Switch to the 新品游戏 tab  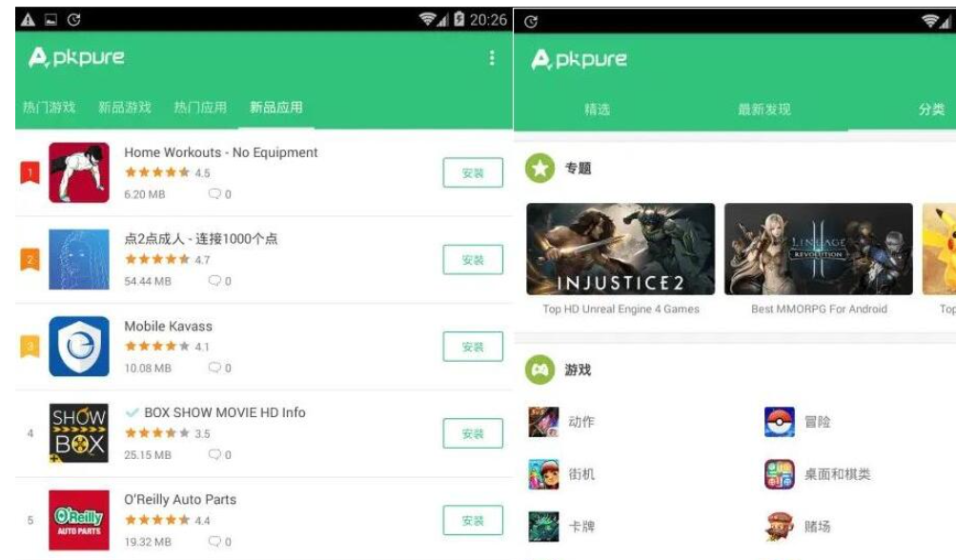click(124, 108)
